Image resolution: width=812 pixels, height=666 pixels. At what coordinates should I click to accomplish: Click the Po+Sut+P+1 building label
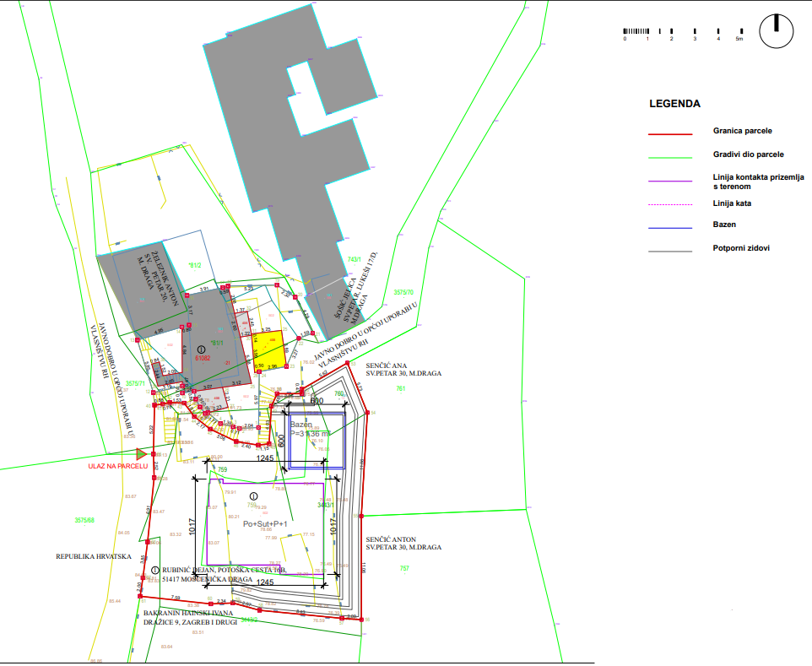click(x=265, y=524)
